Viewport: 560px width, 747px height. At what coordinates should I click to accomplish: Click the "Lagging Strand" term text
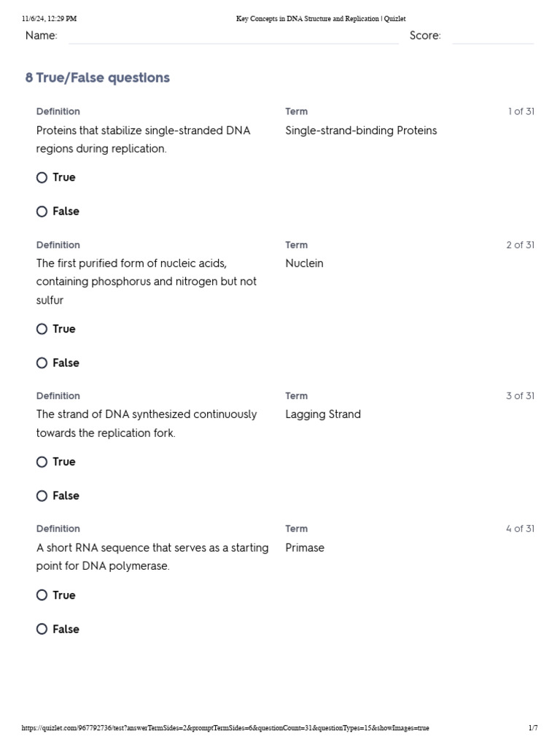[x=323, y=414]
